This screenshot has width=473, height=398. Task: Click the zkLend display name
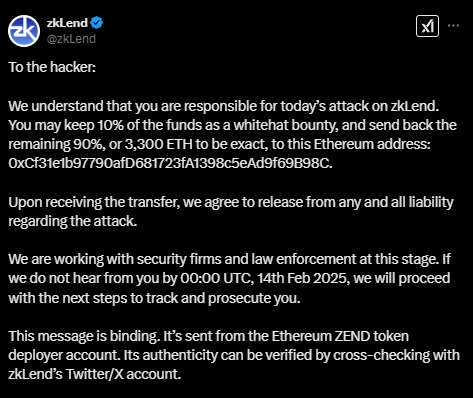pos(67,23)
